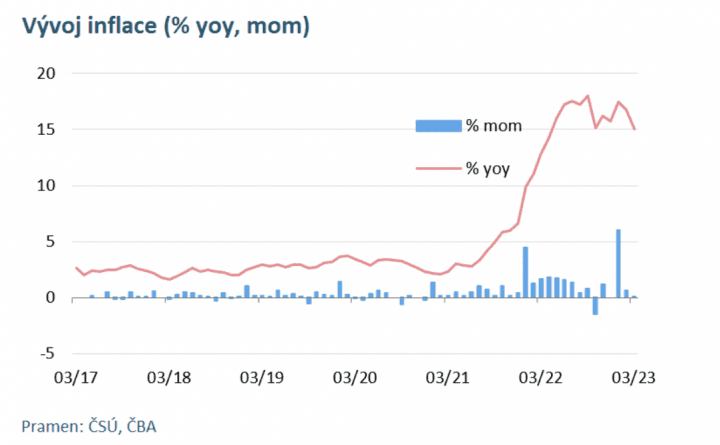This screenshot has height=445, width=720.
Task: Select the '% mom' legend label
Action: [x=494, y=125]
